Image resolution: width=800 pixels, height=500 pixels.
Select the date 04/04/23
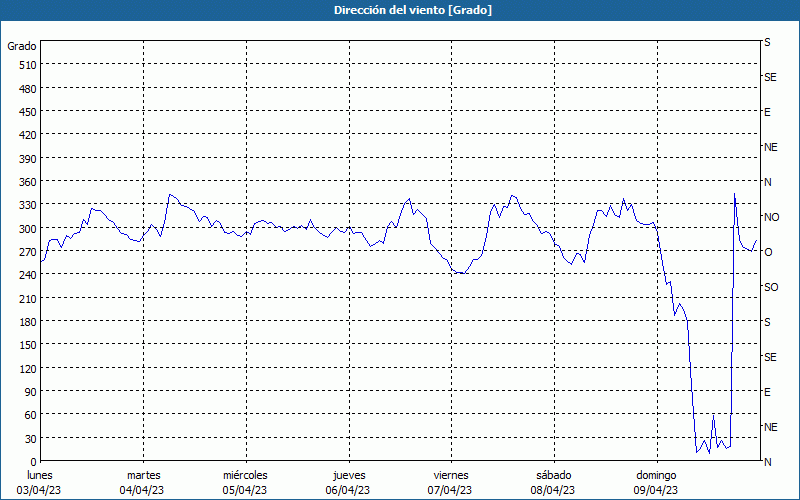coord(142,490)
